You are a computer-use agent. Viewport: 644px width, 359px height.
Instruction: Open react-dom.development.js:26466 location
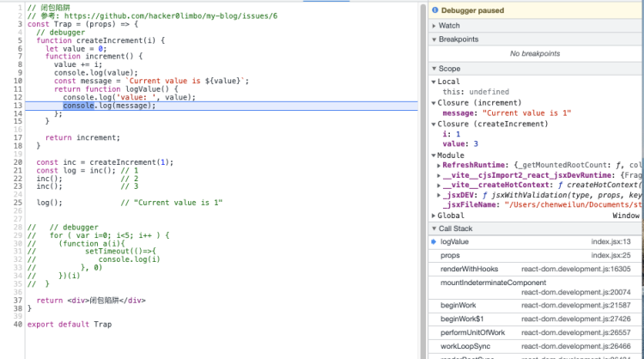pos(576,346)
